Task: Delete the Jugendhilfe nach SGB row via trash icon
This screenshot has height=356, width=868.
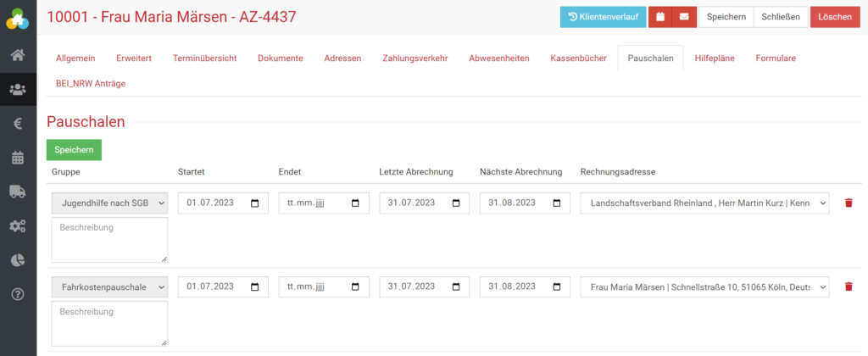Action: point(849,203)
